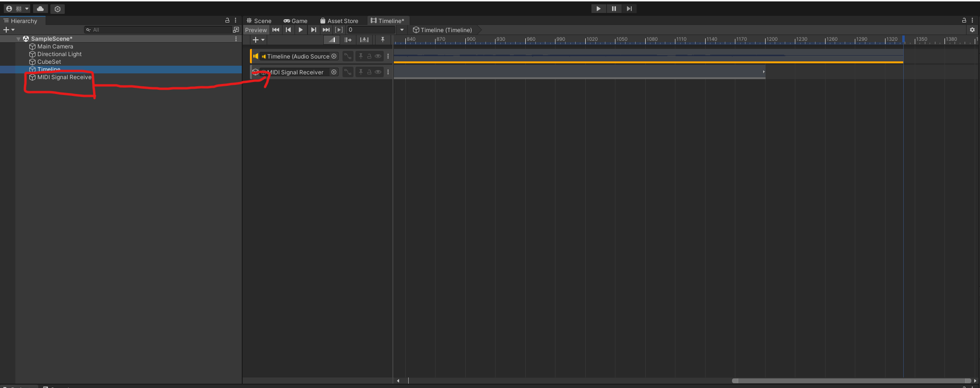Select the Timeline* tab
The width and height of the screenshot is (980, 388).
point(388,21)
